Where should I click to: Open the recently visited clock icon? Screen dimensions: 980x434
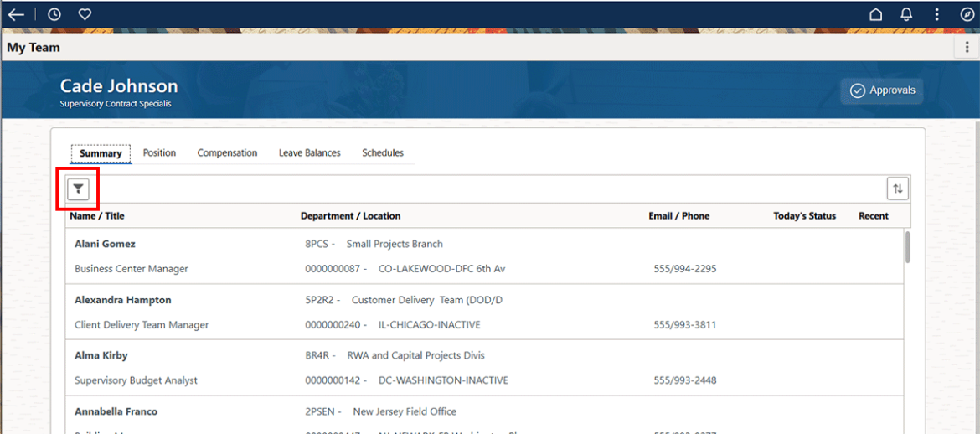coord(54,14)
